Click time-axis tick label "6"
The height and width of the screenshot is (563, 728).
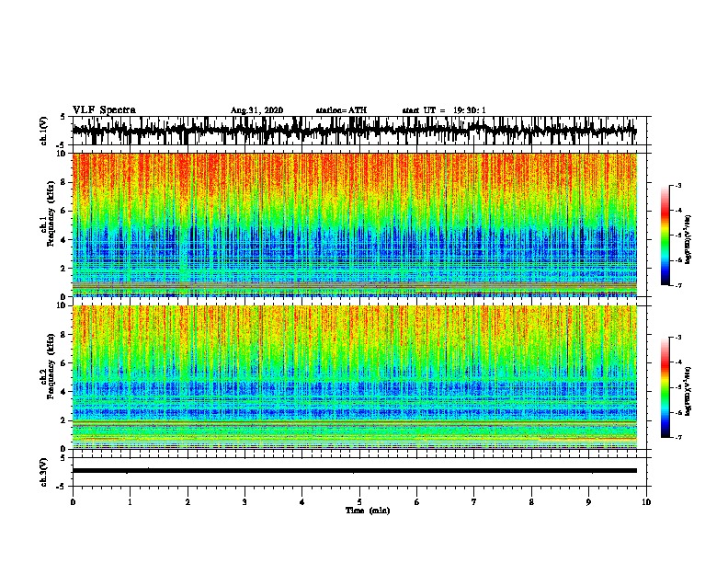417,502
